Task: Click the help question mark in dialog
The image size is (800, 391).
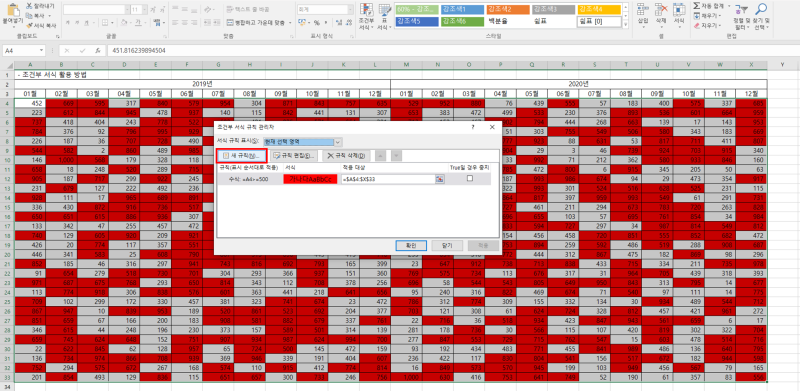Action: point(473,127)
